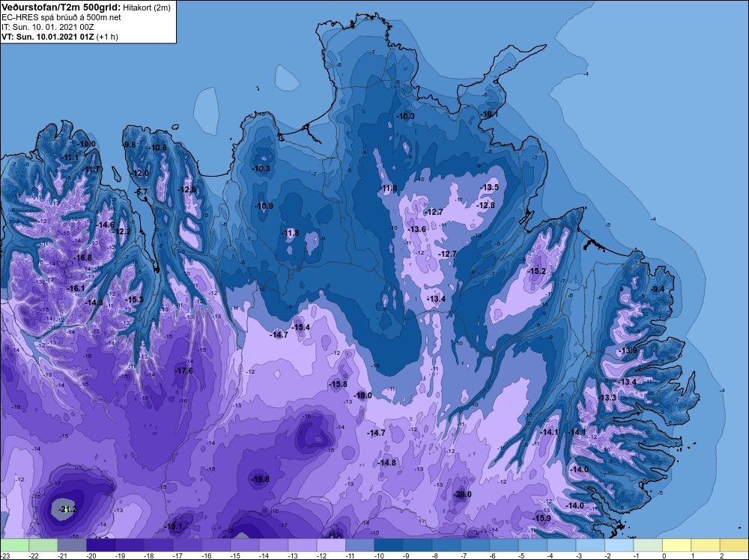Select the 'Hitakort (2m)' header text
Viewport: 749px width, 560px height.
click(147, 7)
